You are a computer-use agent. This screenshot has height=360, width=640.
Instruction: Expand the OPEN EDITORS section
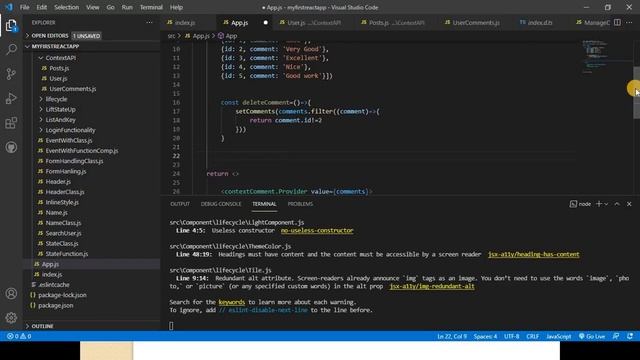tap(50, 36)
